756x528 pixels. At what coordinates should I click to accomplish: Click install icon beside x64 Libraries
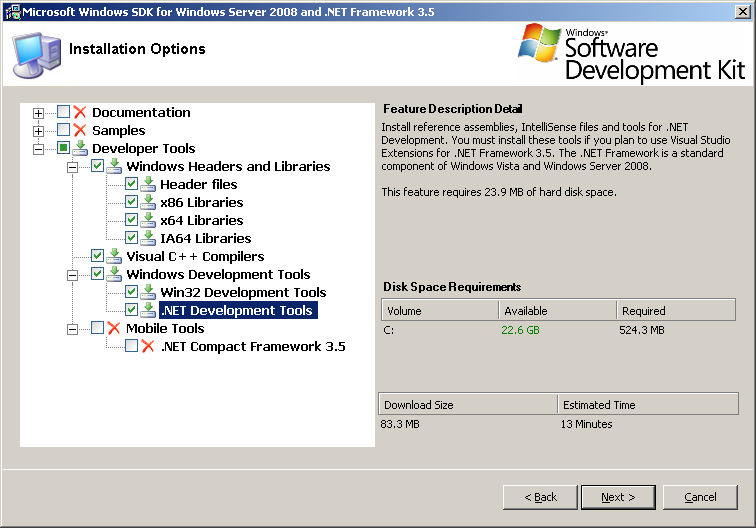[148, 220]
